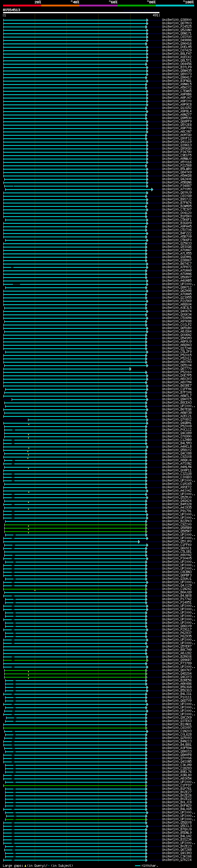
Task: Select hit UniRef100_Q9M530
Action: 176,118
